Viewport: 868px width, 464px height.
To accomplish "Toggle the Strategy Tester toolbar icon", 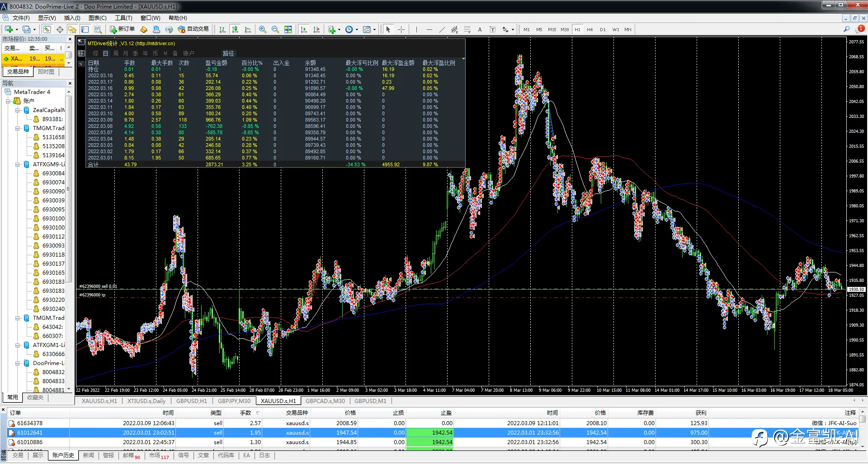I will (x=98, y=29).
